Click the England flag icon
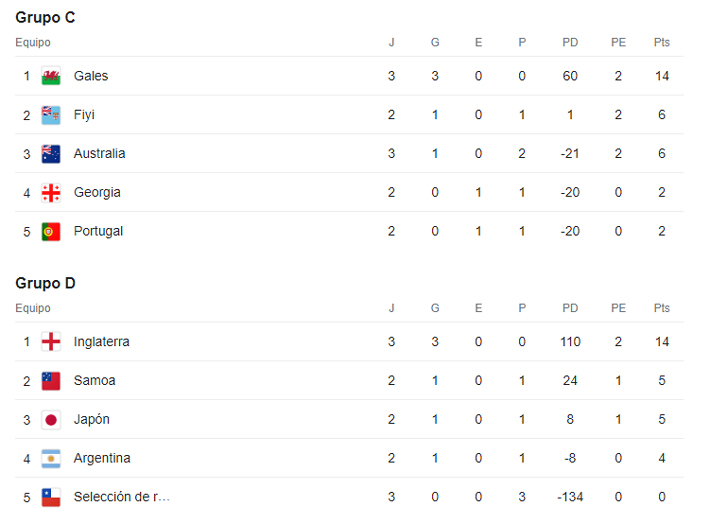 tap(51, 342)
